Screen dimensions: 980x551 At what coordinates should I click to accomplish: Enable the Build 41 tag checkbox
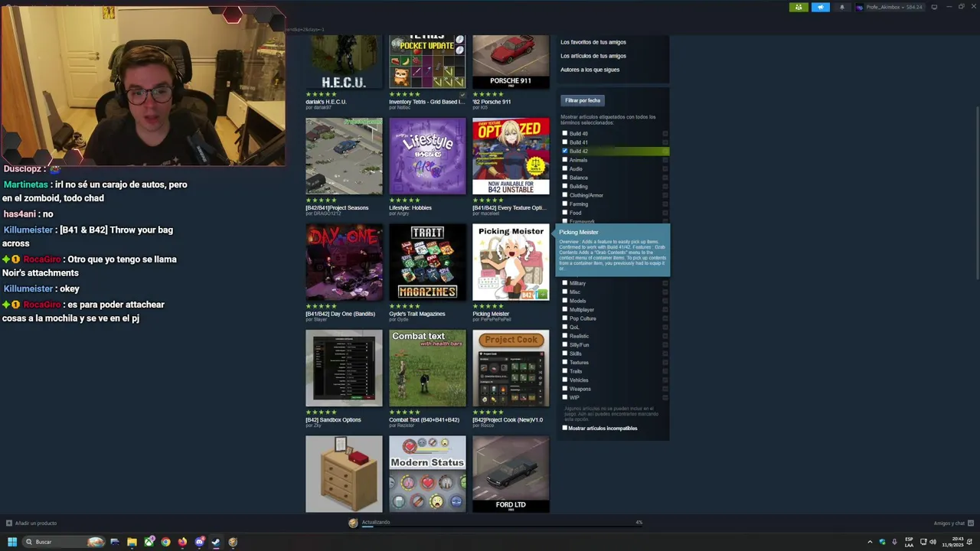coord(565,142)
